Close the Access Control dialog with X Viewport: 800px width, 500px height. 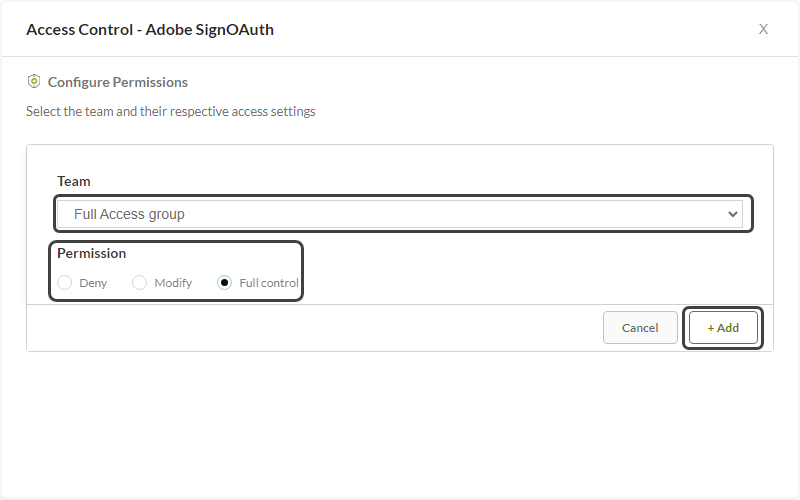(763, 29)
